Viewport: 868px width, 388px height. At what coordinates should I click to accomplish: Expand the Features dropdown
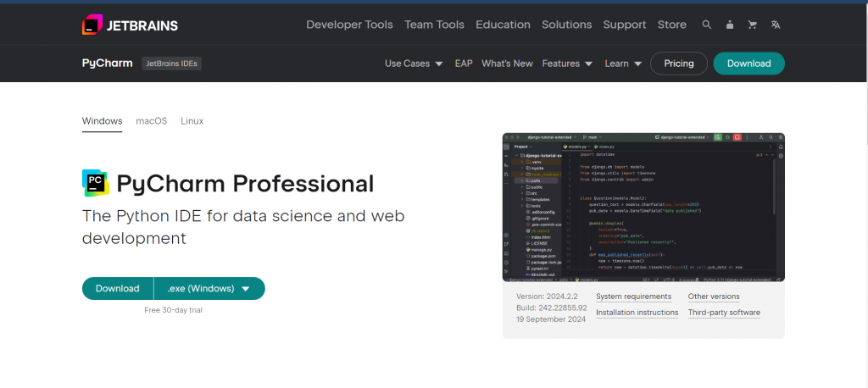pyautogui.click(x=567, y=64)
